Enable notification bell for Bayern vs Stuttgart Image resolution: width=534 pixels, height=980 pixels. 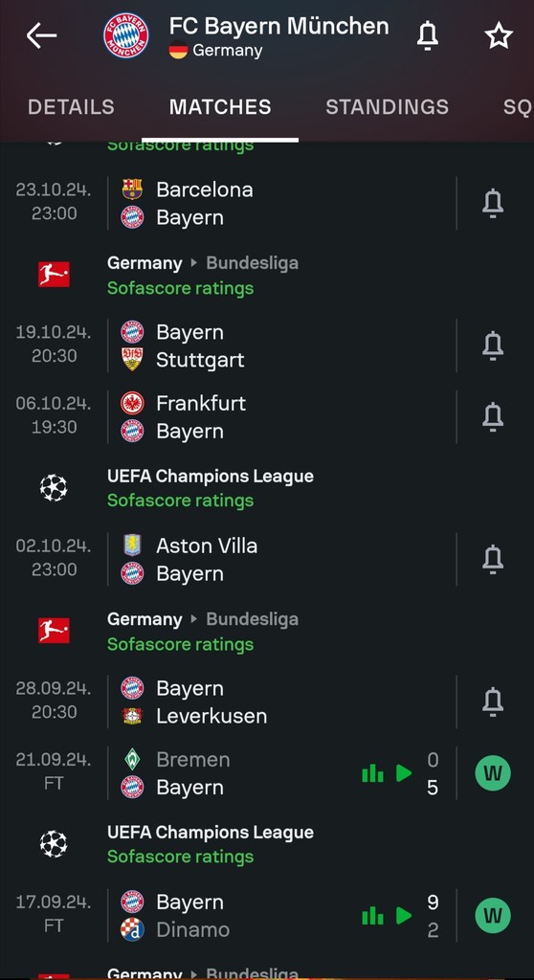(493, 345)
